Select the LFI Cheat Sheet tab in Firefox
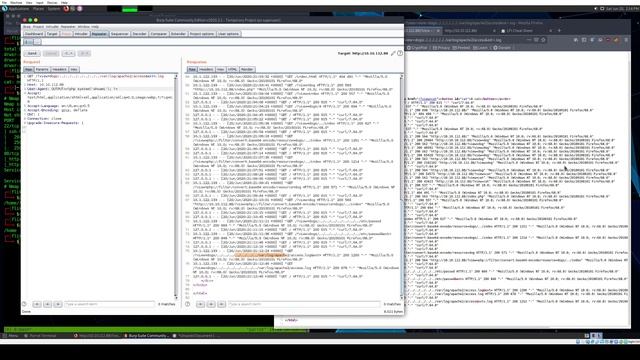 pyautogui.click(x=527, y=31)
